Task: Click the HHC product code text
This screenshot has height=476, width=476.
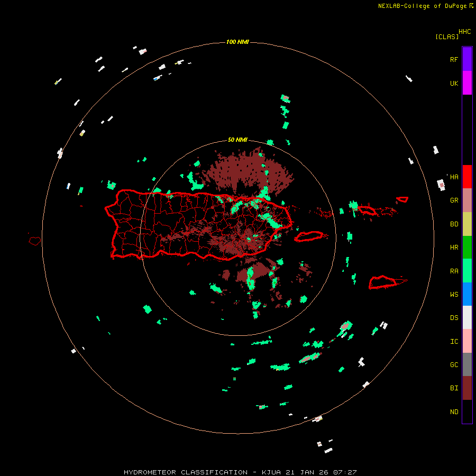Action: [465, 32]
